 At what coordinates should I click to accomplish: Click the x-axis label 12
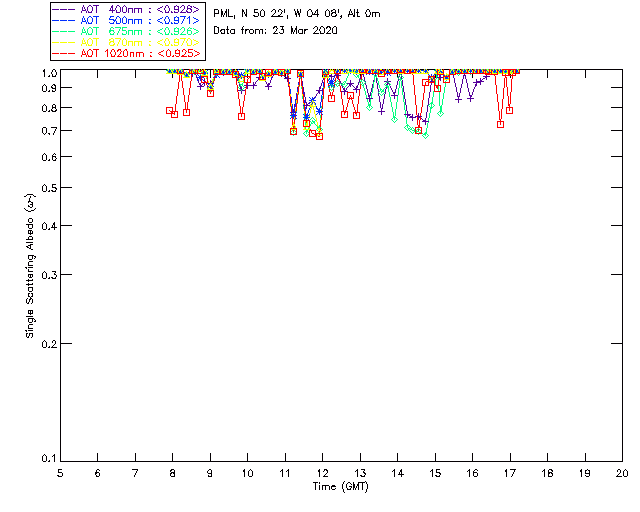pos(322,473)
